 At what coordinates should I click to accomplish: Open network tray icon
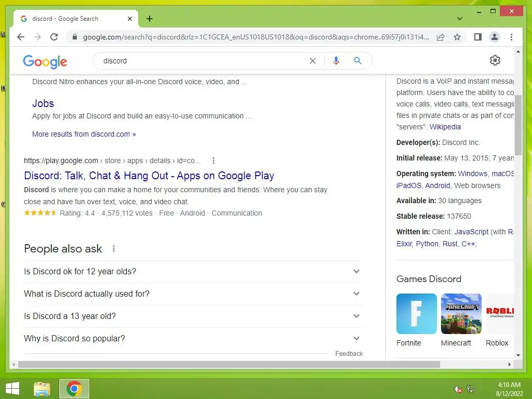tap(471, 389)
